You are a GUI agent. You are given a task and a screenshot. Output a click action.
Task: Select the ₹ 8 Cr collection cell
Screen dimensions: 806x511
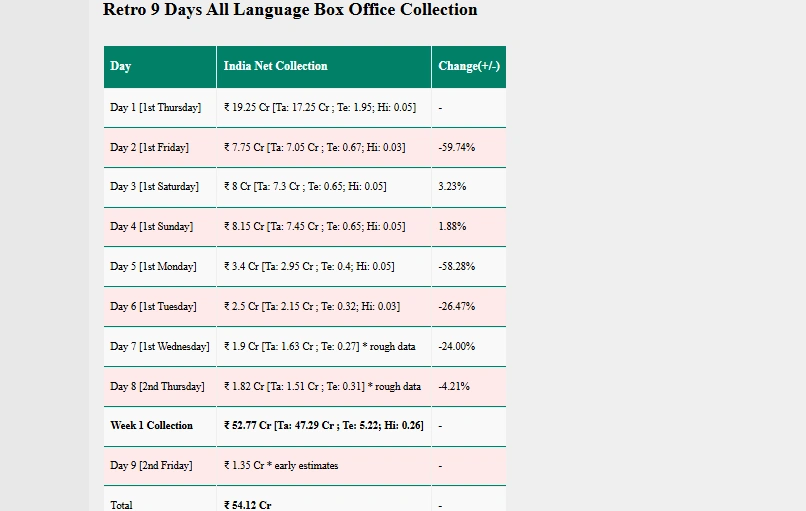point(324,187)
